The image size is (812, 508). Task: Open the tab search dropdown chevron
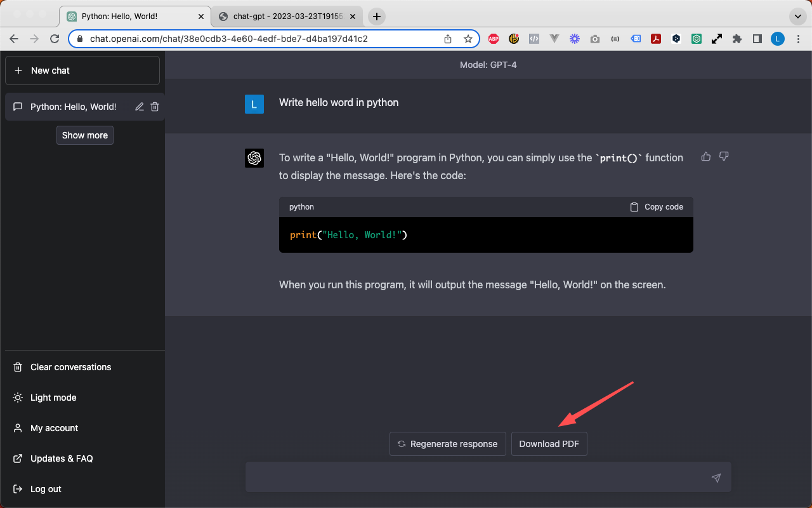click(797, 17)
